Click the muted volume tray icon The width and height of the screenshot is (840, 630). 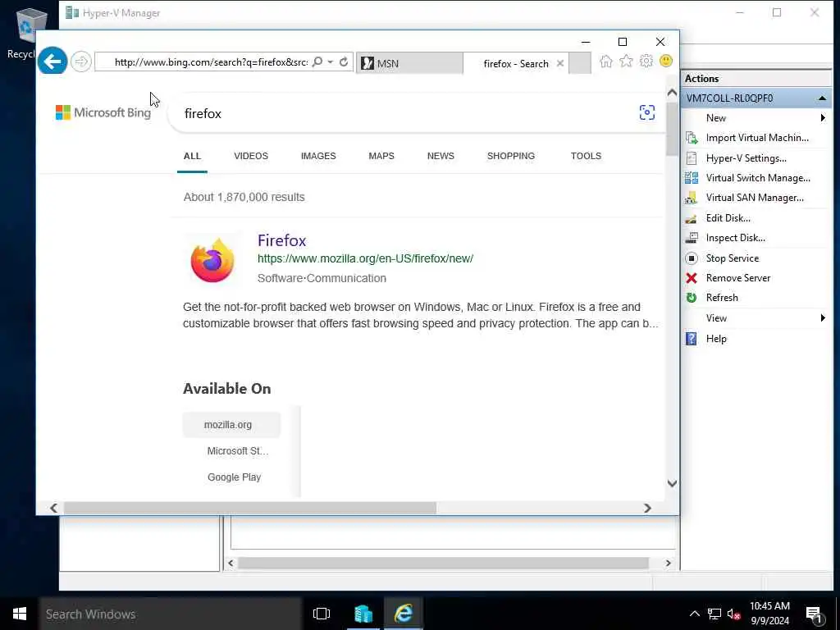[x=733, y=614]
